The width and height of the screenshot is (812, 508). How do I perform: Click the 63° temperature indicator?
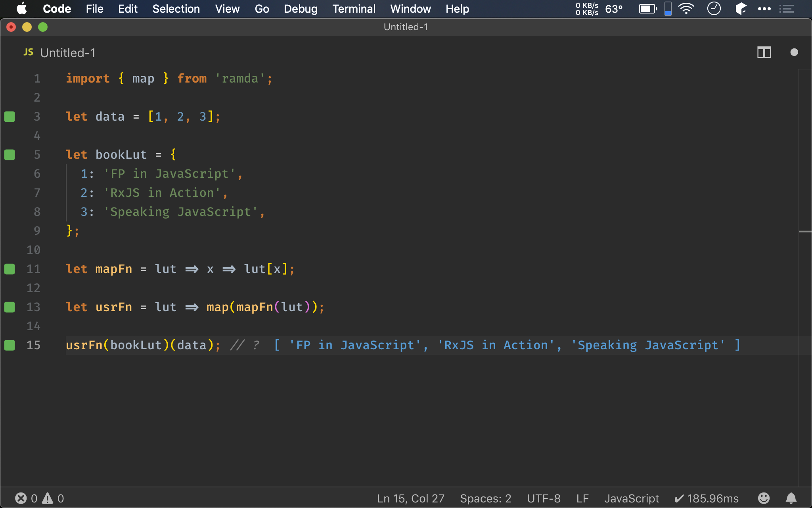click(x=614, y=9)
